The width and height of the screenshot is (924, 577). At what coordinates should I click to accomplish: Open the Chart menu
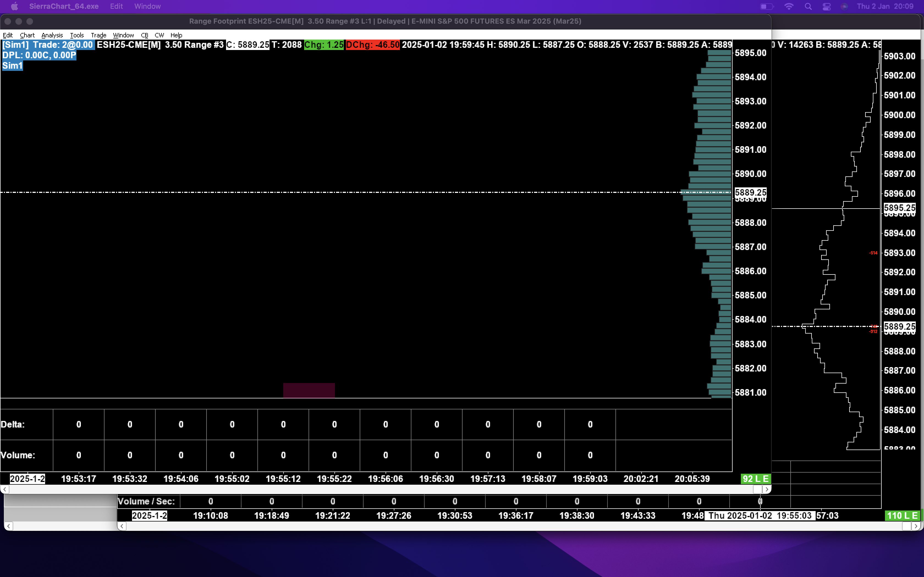[27, 35]
